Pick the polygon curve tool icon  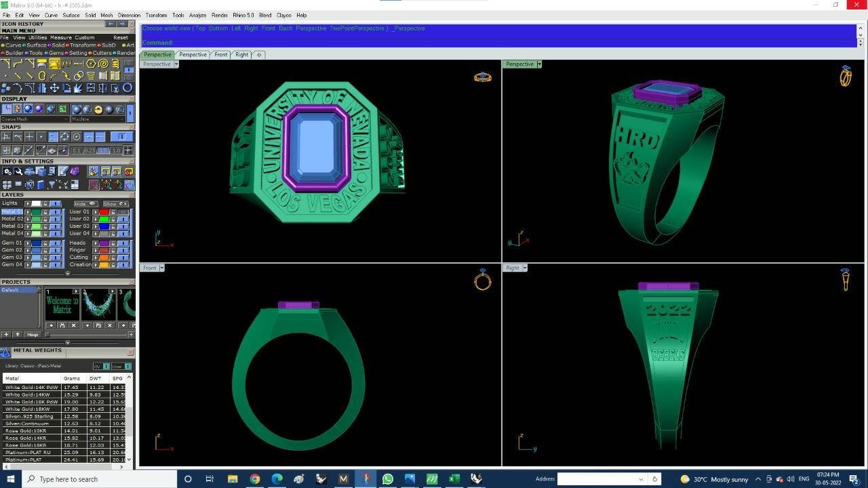tap(91, 64)
